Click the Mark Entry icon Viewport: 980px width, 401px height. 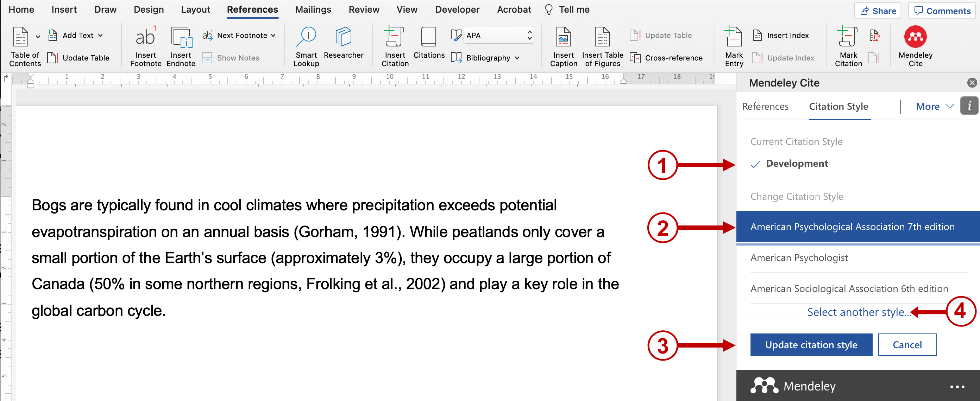[734, 37]
